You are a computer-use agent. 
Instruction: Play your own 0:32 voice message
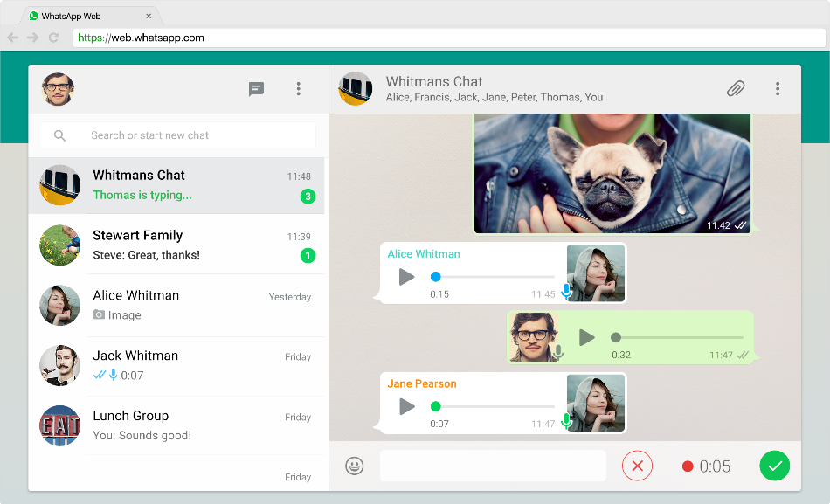click(587, 337)
